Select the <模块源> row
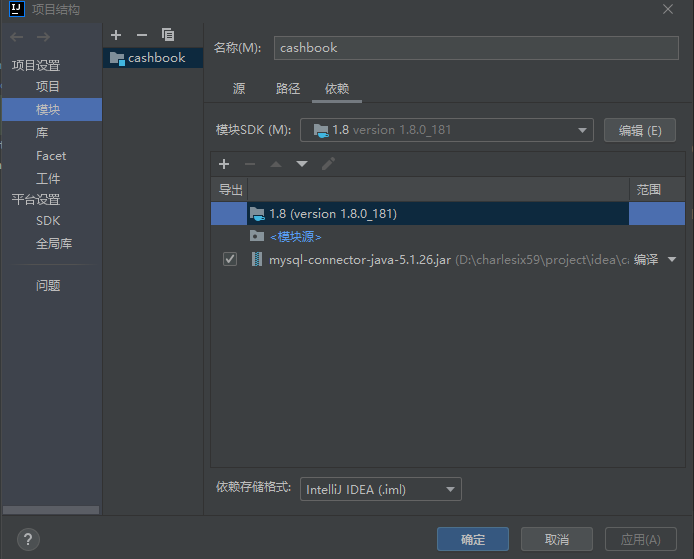Image resolution: width=694 pixels, height=559 pixels. [x=448, y=236]
